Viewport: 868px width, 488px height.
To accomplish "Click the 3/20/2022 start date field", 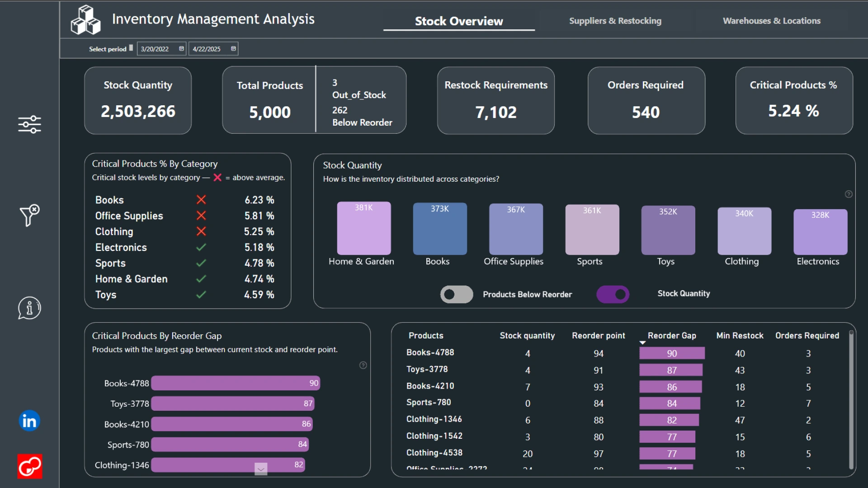I will point(155,49).
